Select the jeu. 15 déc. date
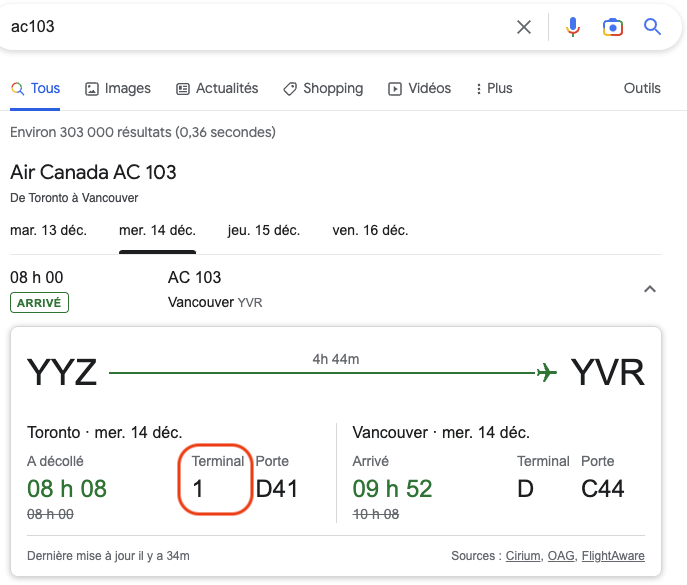The width and height of the screenshot is (687, 585). point(264,230)
